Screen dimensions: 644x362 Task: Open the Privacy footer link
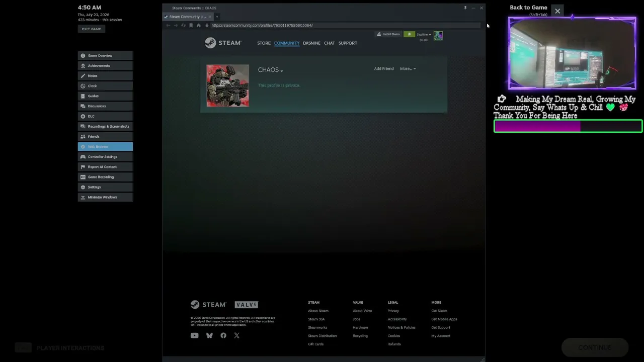393,311
